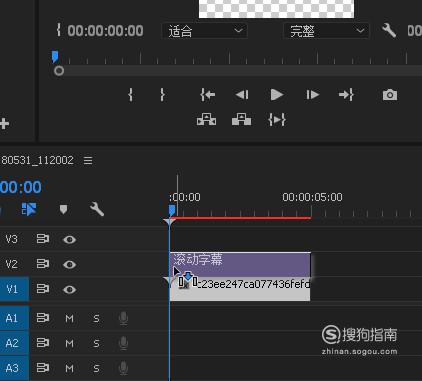422x381 pixels.
Task: Open playback resolution dropdown 完整
Action: click(x=326, y=31)
